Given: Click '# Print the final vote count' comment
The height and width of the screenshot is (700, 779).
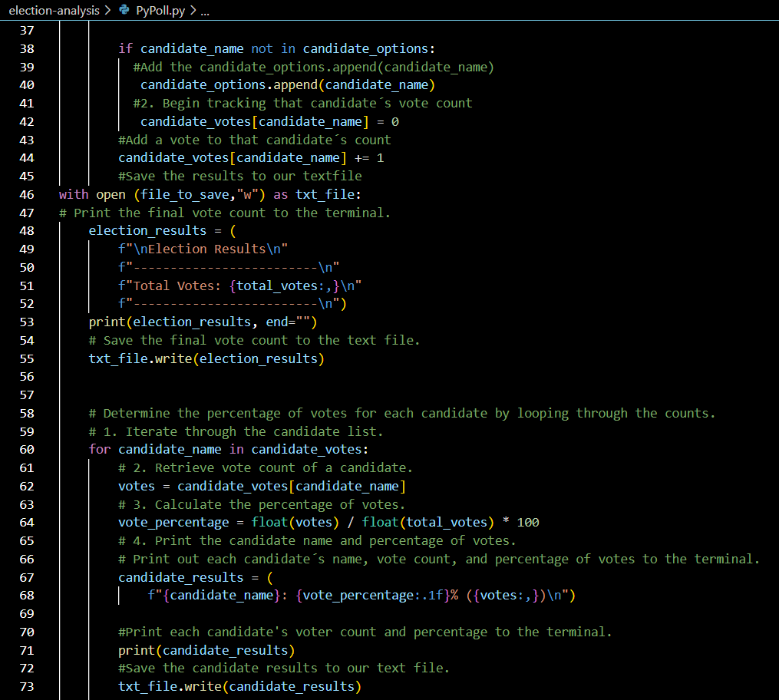Looking at the screenshot, I should tap(225, 213).
